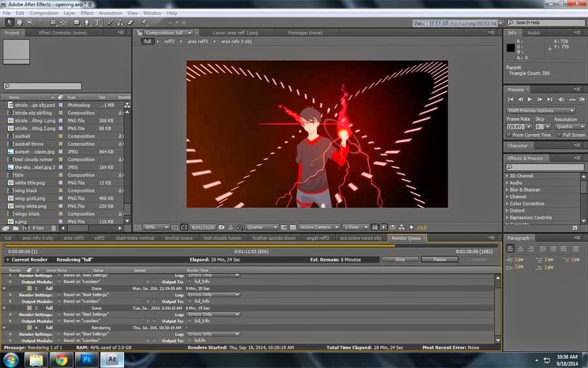The height and width of the screenshot is (368, 588).
Task: Switch to the Render Queue tab
Action: pos(406,238)
